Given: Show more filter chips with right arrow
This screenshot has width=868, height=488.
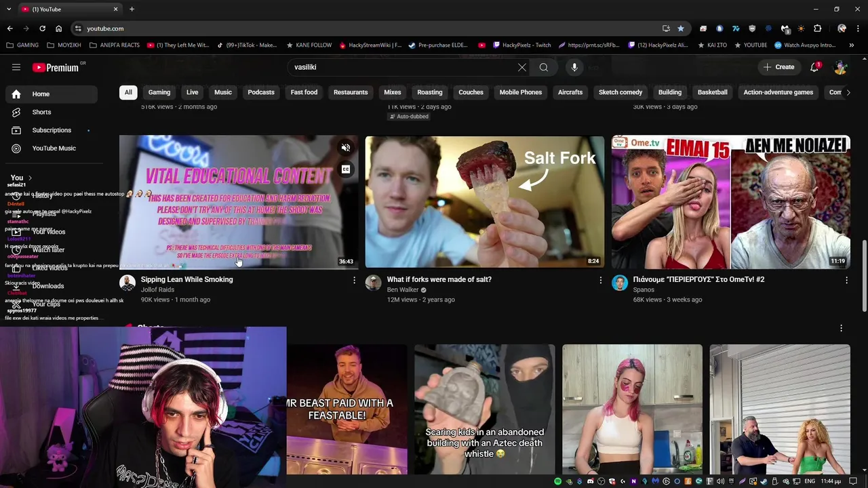Looking at the screenshot, I should point(848,92).
